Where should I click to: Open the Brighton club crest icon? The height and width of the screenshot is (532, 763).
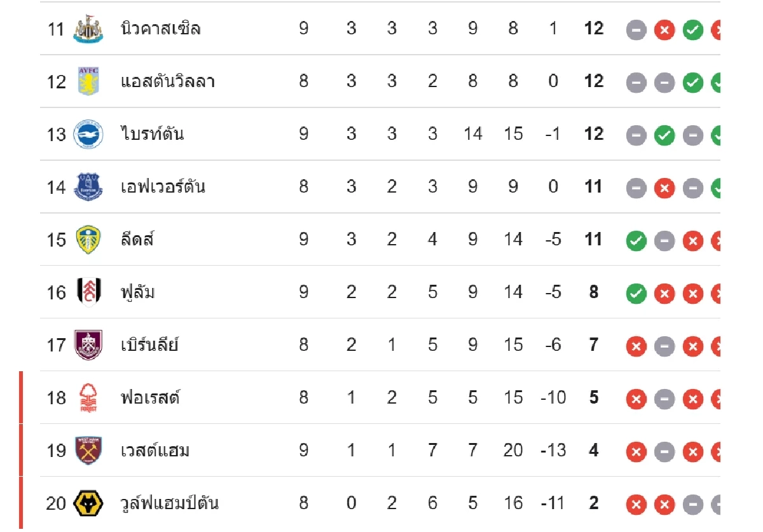coord(88,134)
